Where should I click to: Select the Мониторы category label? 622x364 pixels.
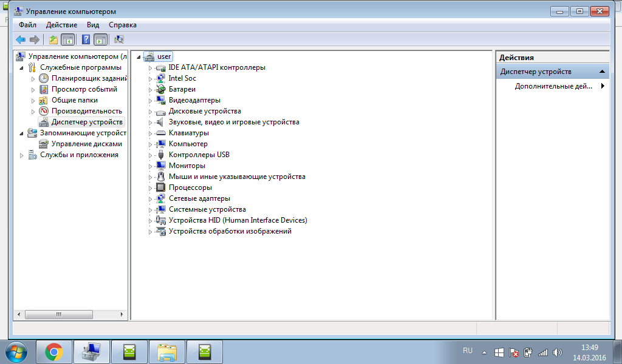pos(187,166)
